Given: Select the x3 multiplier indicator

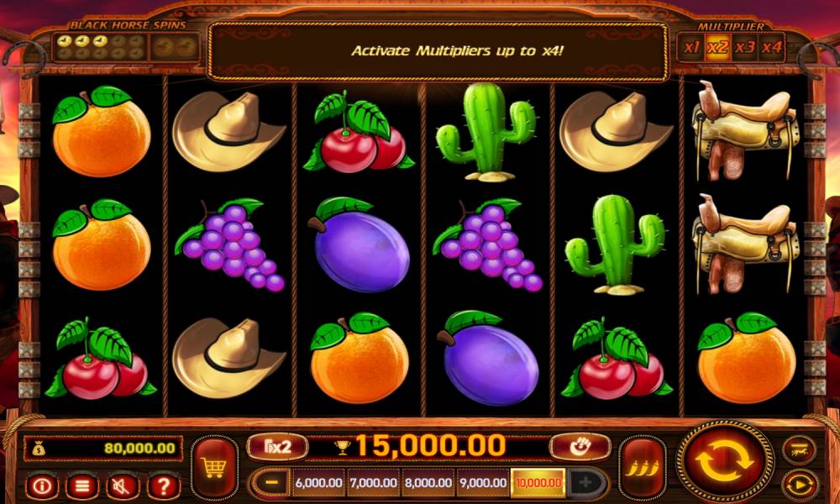Looking at the screenshot, I should click(x=744, y=47).
